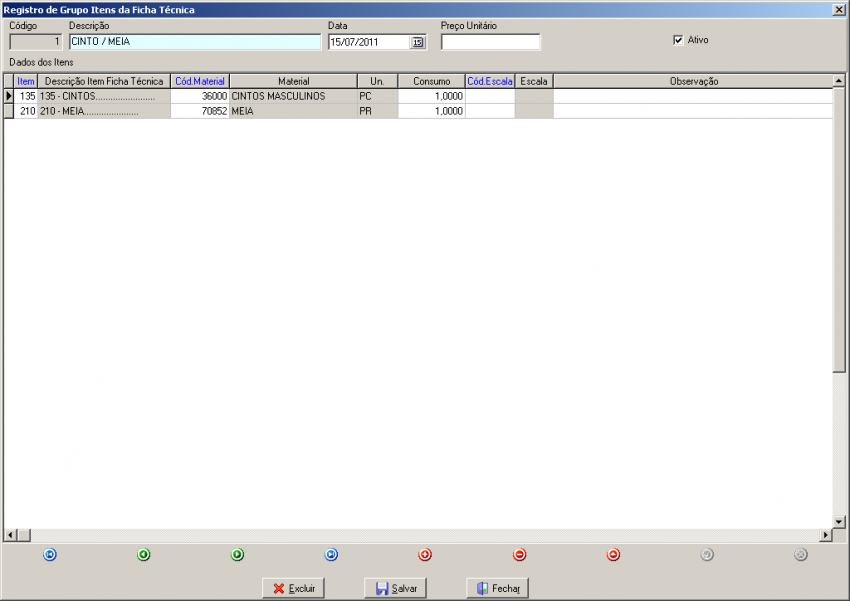Close the form using Fechar button
This screenshot has height=601, width=850.
click(497, 588)
